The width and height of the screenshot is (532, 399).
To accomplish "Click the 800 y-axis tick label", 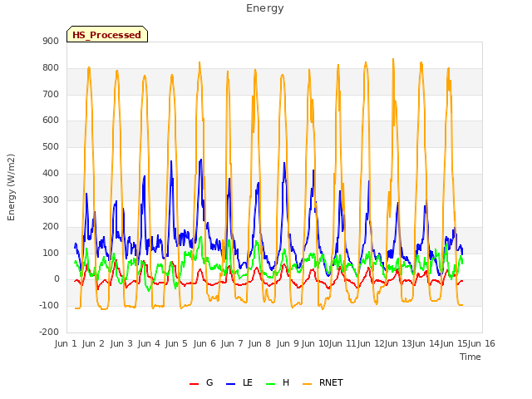I will click(x=51, y=68).
